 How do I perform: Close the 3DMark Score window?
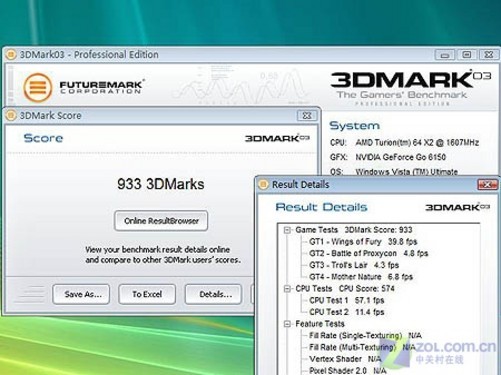(x=307, y=116)
